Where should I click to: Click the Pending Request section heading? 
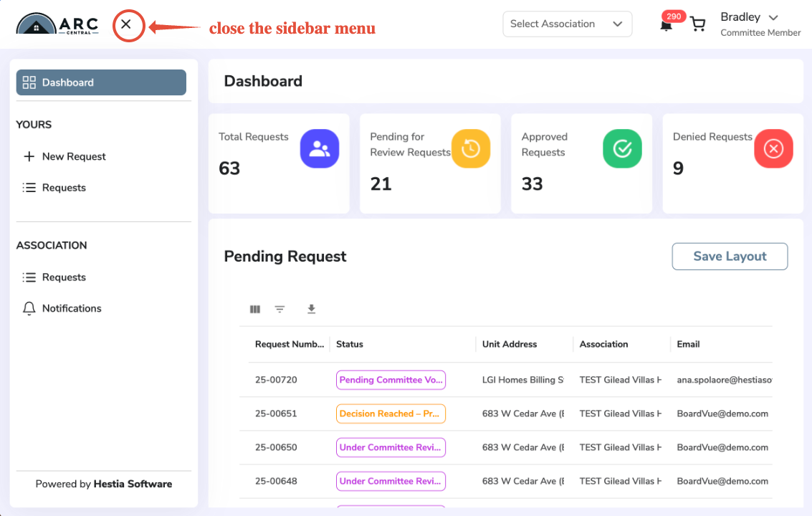point(285,257)
